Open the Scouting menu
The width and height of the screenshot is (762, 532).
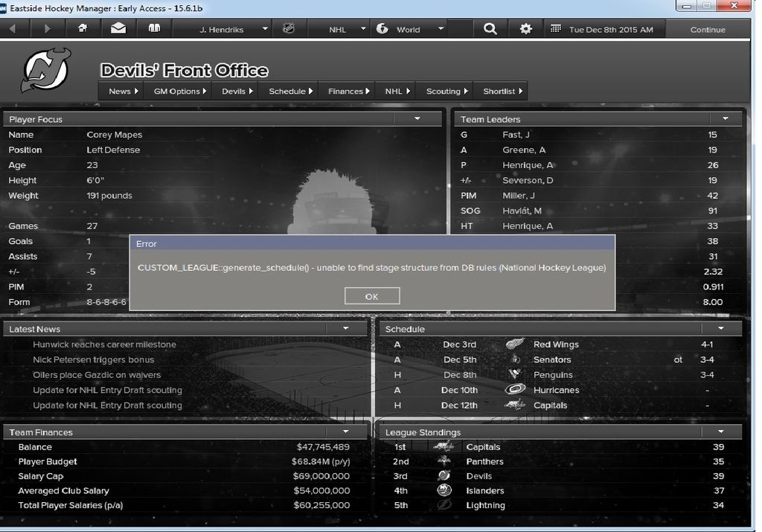pos(445,91)
